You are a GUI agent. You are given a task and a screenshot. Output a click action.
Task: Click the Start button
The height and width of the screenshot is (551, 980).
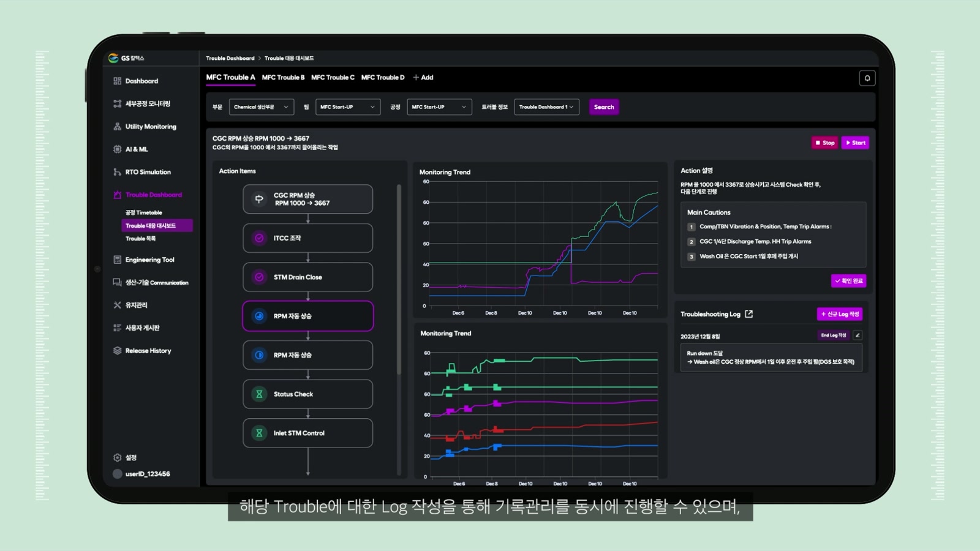[x=855, y=143]
